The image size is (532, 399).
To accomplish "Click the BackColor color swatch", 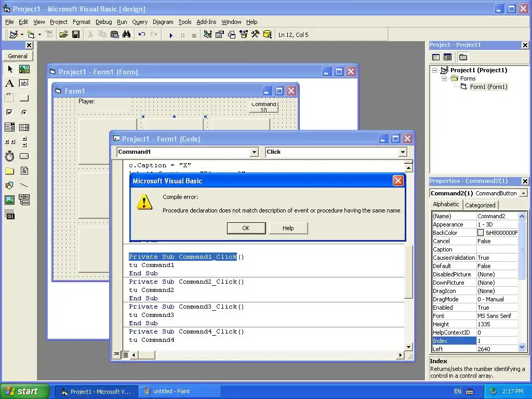I will (481, 233).
